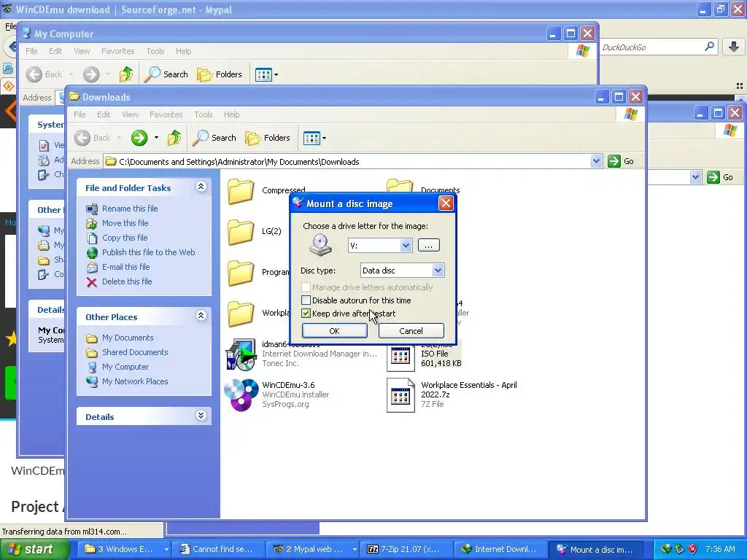Click OK in Mount a disc image dialog
The height and width of the screenshot is (560, 747).
(x=334, y=330)
